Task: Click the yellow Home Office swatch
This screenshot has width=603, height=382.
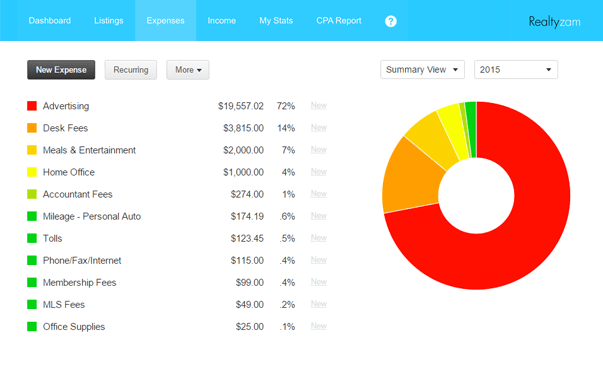Action: point(32,172)
